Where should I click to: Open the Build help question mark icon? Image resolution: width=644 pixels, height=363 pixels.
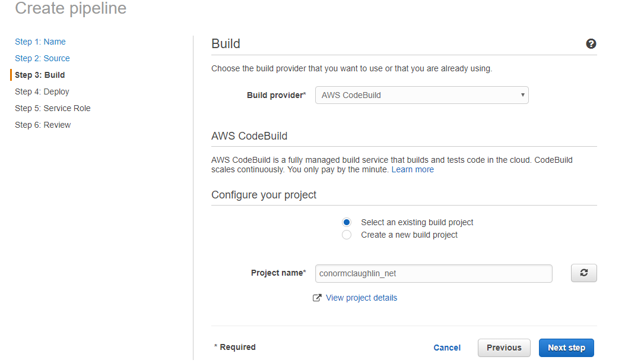click(x=591, y=43)
